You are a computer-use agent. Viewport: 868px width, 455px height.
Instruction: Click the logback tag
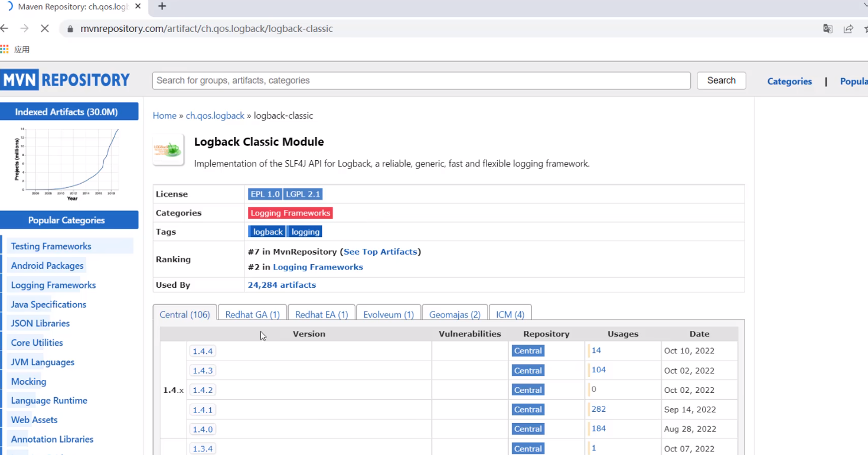point(267,232)
